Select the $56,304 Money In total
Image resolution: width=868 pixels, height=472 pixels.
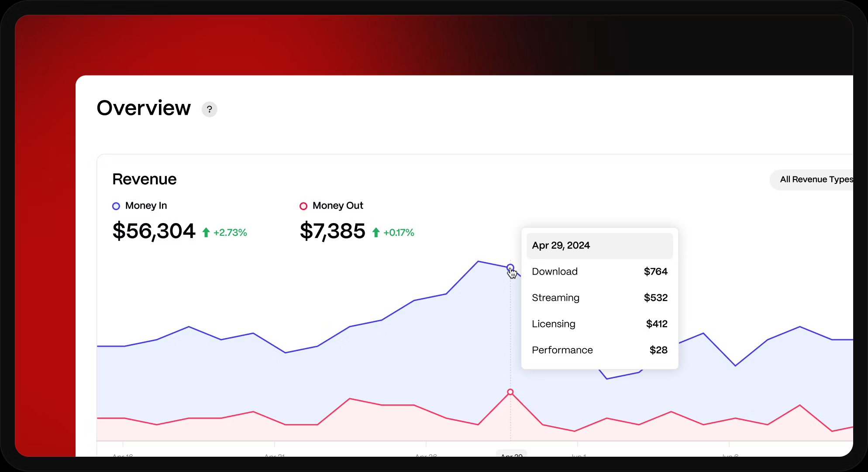(154, 231)
